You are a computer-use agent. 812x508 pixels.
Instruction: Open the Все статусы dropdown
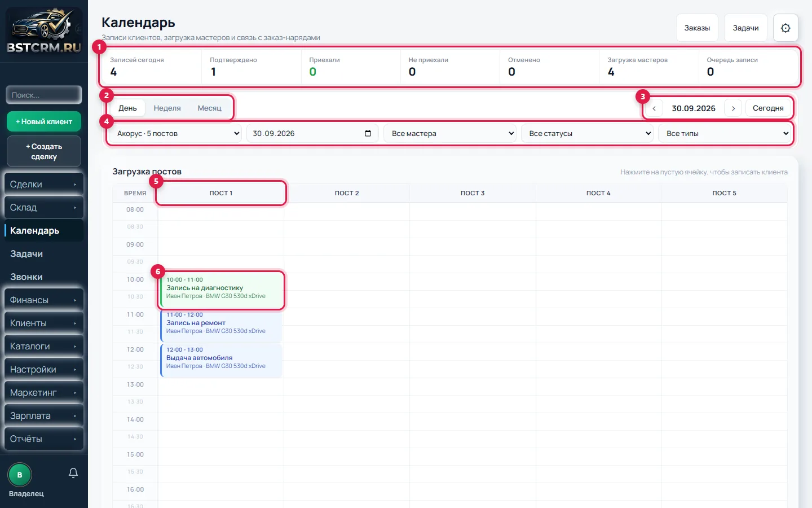click(x=587, y=134)
